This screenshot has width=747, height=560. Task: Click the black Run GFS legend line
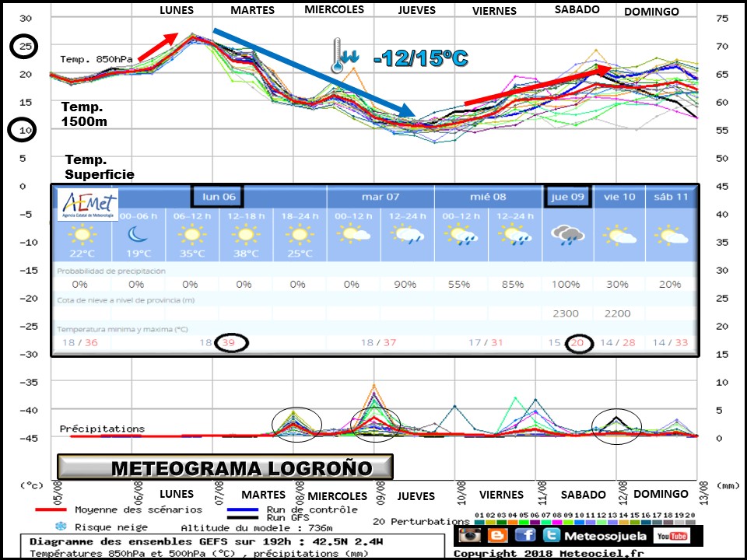pos(243,517)
